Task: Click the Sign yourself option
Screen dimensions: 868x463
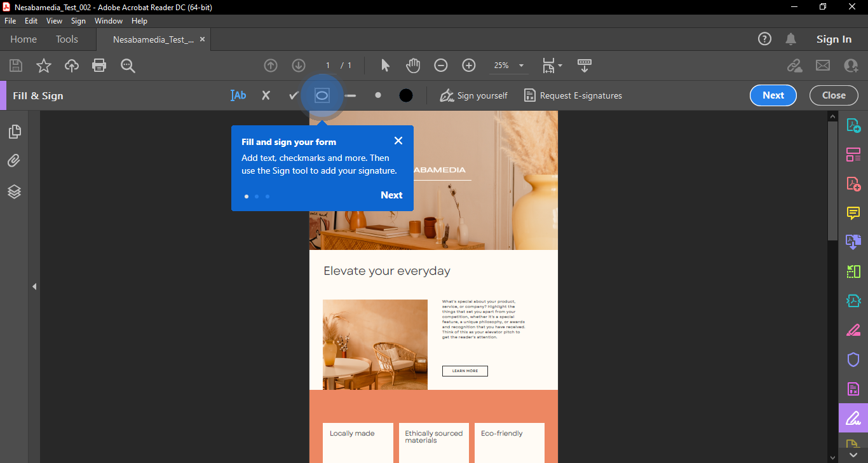Action: pyautogui.click(x=474, y=95)
